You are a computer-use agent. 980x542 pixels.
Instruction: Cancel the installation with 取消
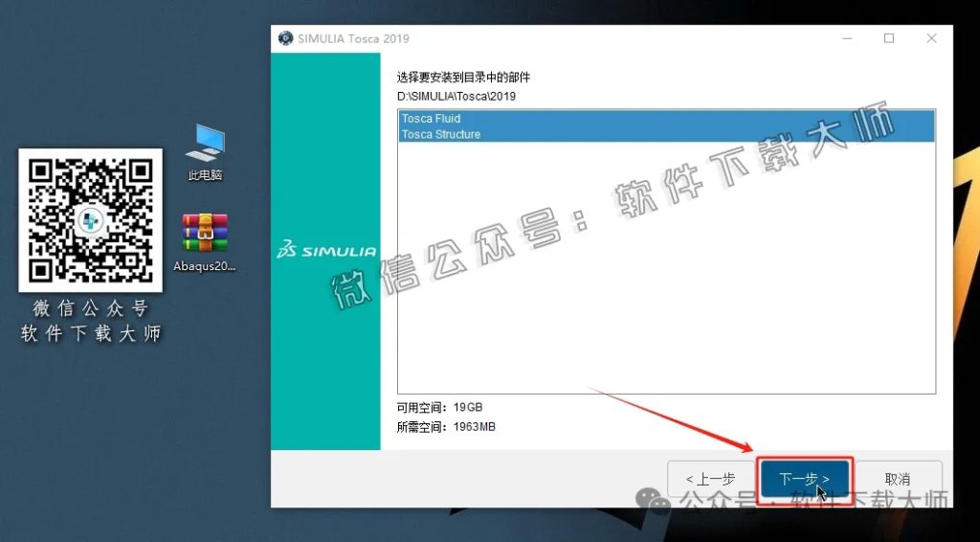point(897,479)
